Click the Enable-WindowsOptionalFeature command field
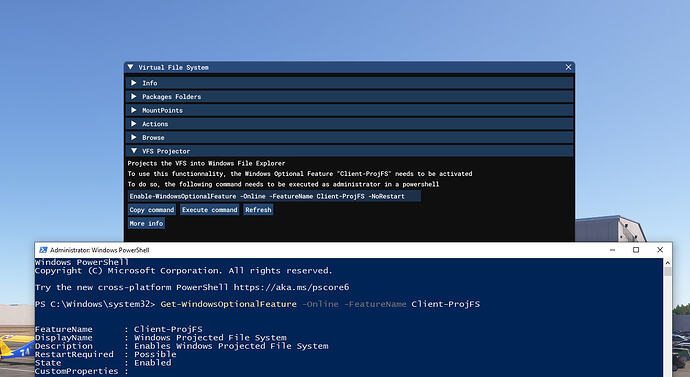 coord(274,196)
